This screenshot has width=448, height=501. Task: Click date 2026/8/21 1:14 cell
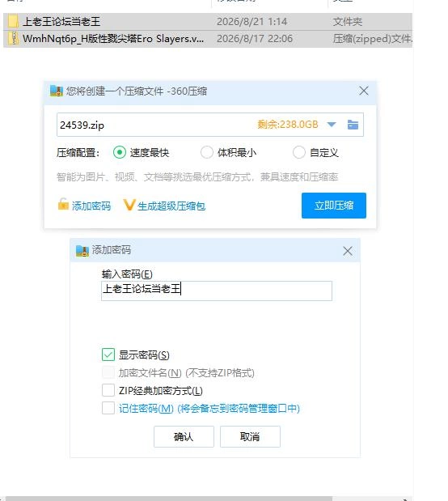252,21
